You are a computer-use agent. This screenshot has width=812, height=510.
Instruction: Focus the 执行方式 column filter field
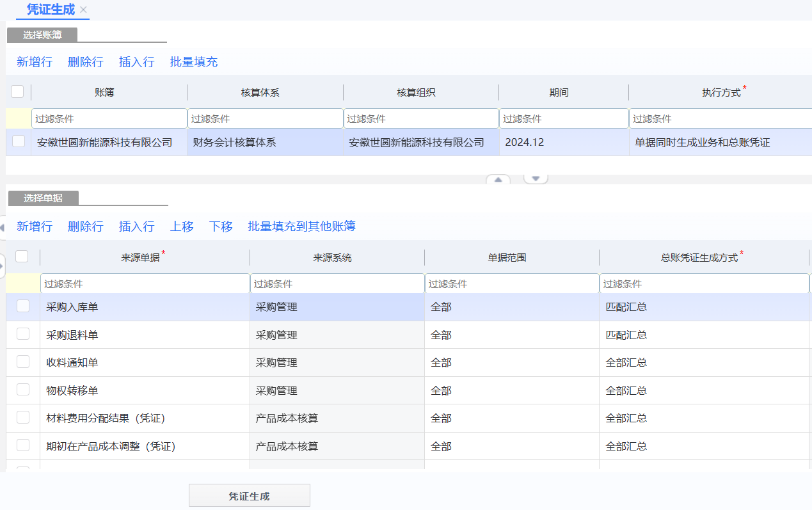(721, 118)
